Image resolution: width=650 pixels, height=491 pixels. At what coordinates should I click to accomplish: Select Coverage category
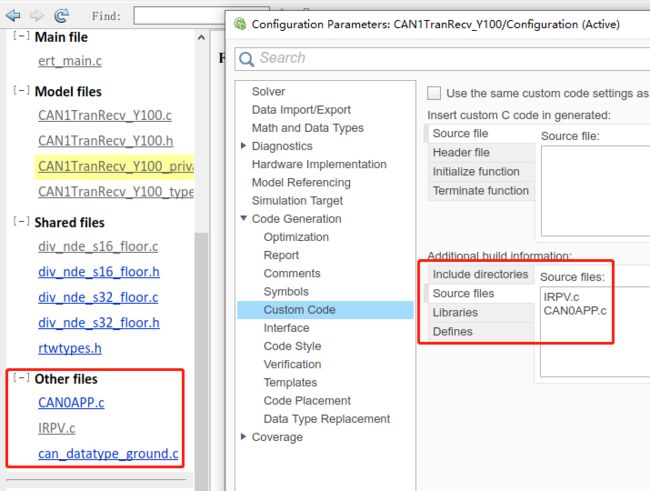[x=277, y=438]
